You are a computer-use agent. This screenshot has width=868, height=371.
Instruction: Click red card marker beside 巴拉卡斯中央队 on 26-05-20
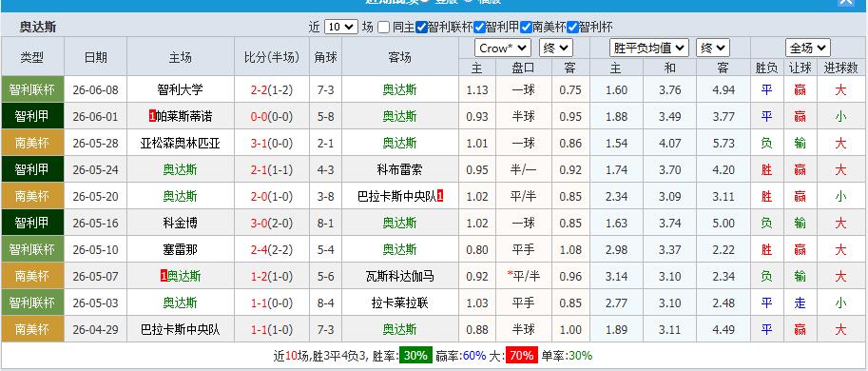440,196
